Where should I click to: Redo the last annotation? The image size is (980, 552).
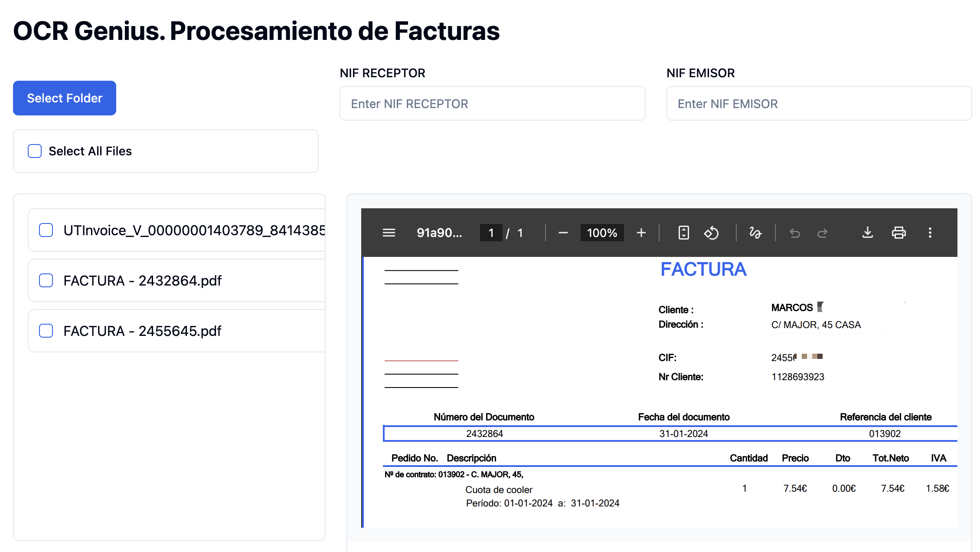click(x=822, y=233)
